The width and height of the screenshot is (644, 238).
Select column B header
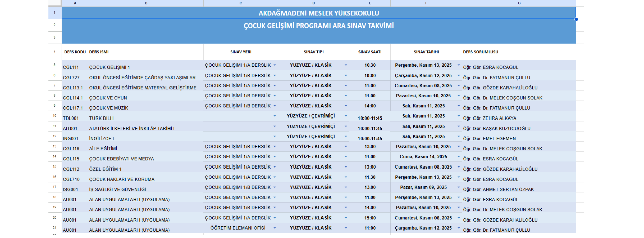click(x=146, y=3)
